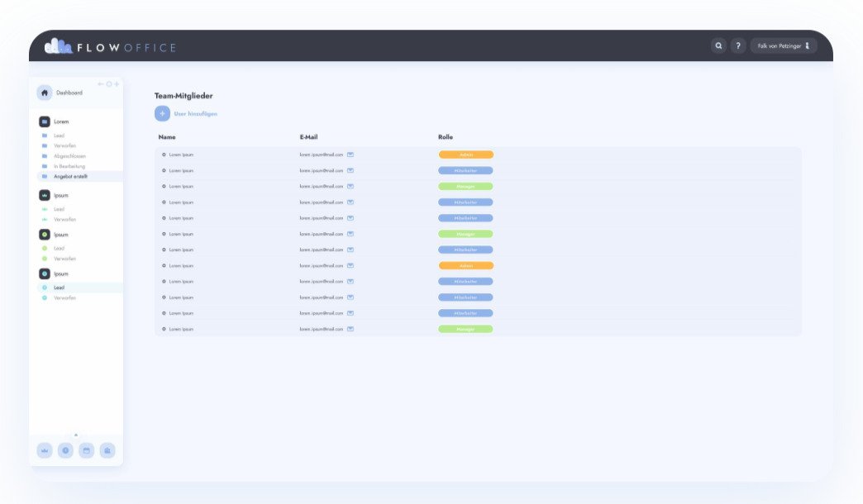Select the gear icon beside the first Lorem Ipsum name
The image size is (863, 504).
164,155
